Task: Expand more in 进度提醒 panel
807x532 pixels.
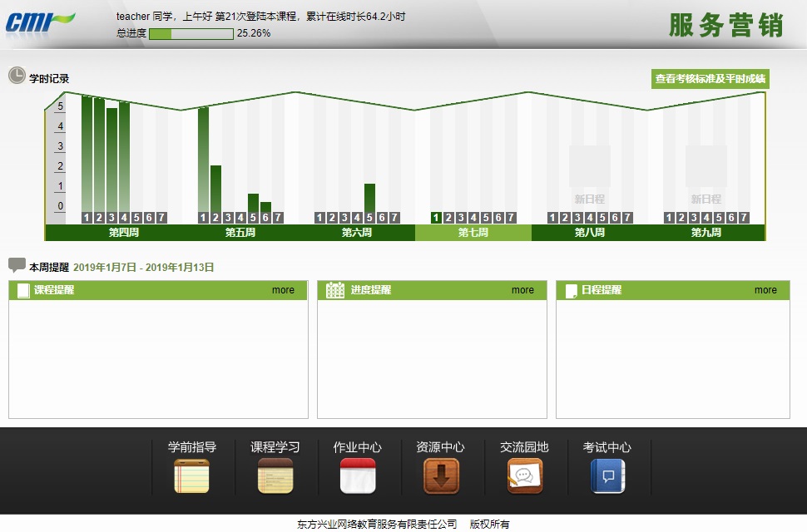Action: pos(522,290)
